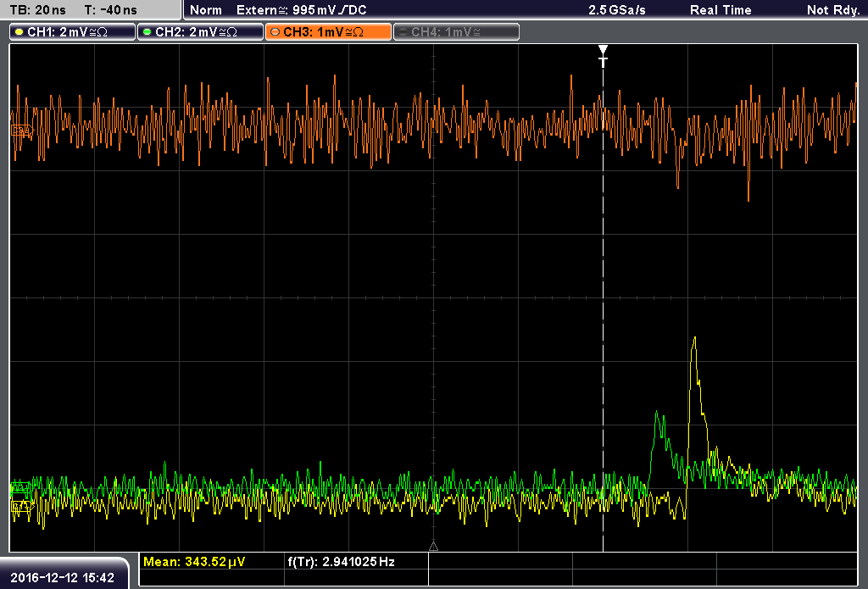
Task: Click the f(Tr): 2.941025 Hz measurement
Action: [341, 561]
